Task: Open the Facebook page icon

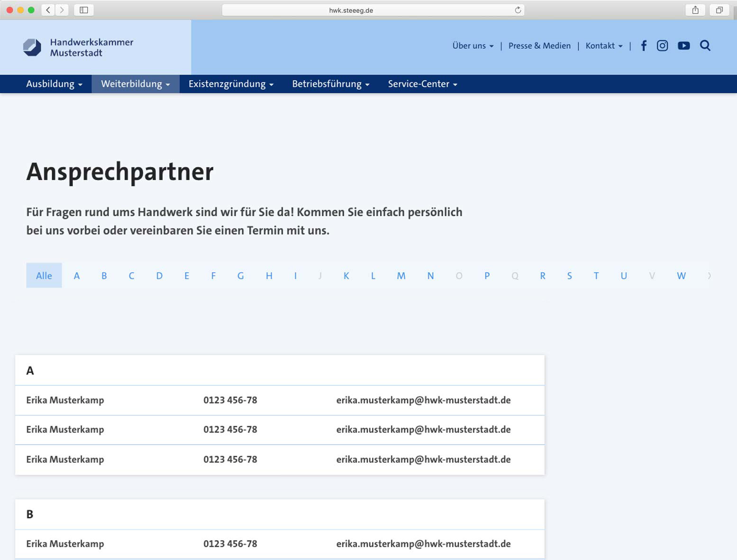Action: click(x=644, y=46)
